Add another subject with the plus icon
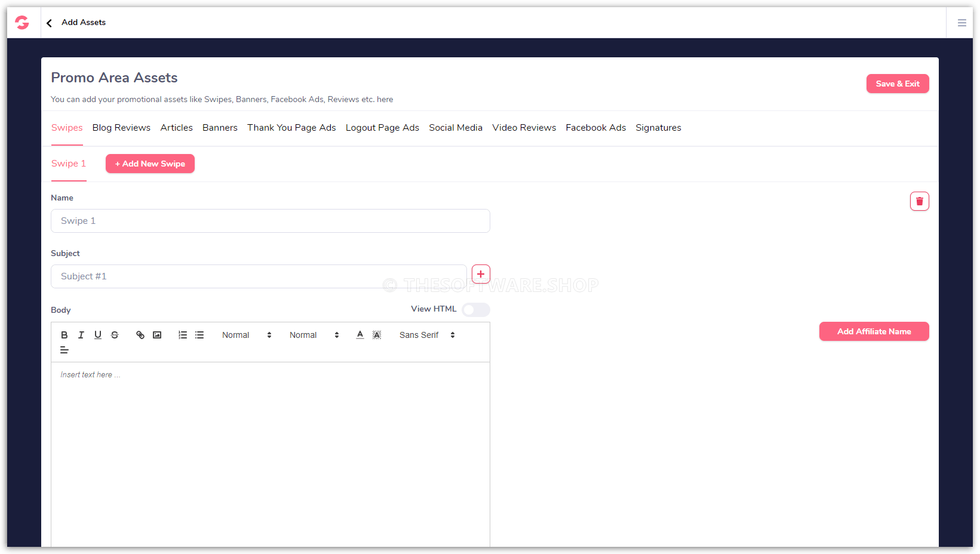The width and height of the screenshot is (980, 554). coord(481,274)
